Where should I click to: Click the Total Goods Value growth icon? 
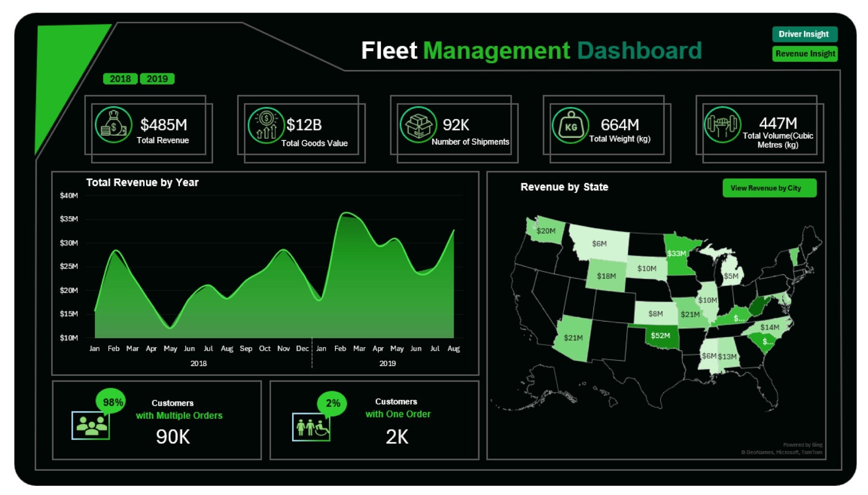[x=266, y=125]
